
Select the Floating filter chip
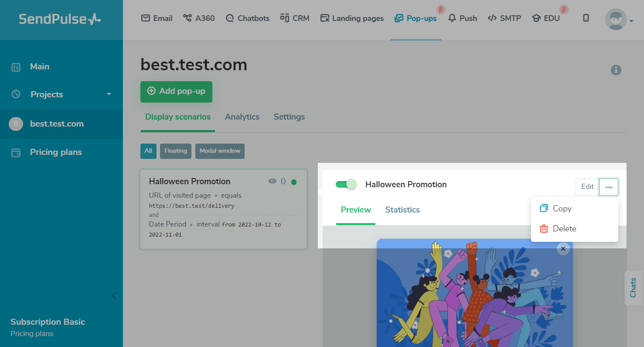(176, 151)
